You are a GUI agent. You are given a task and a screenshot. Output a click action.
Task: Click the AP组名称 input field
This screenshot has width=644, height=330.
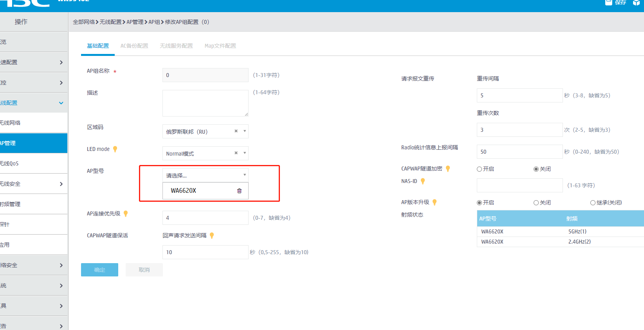(x=206, y=75)
